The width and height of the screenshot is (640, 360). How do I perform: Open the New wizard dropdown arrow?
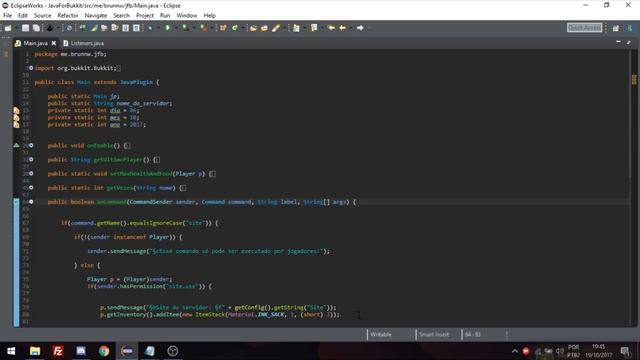tap(16, 28)
